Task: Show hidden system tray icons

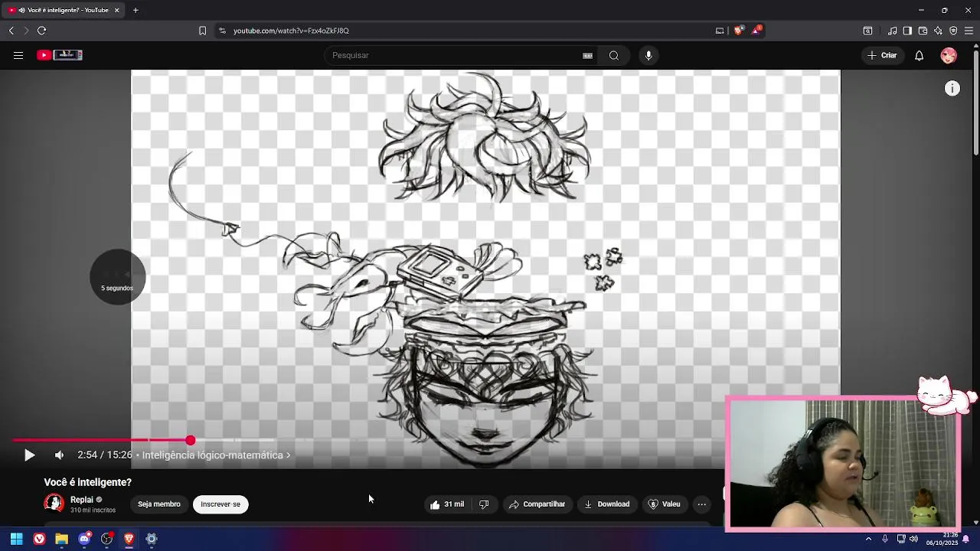Action: click(868, 539)
